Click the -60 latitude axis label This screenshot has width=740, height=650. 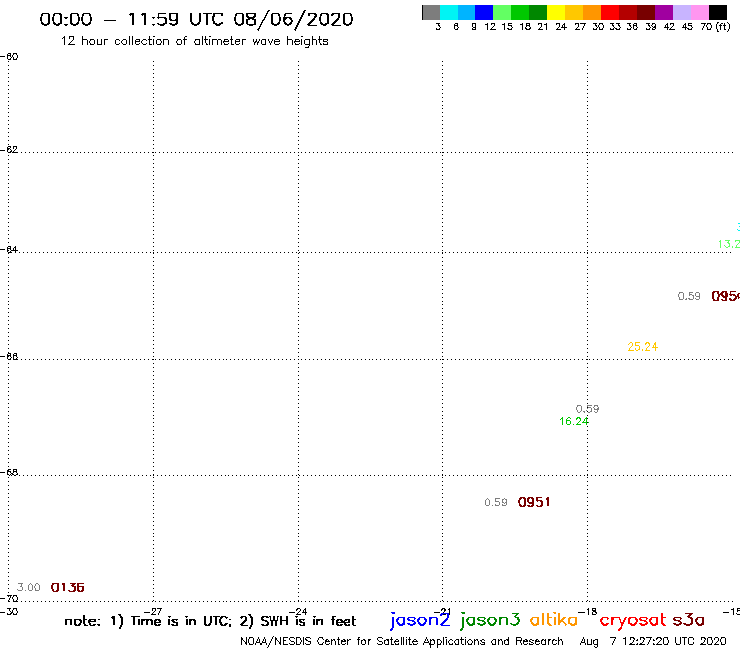click(9, 57)
